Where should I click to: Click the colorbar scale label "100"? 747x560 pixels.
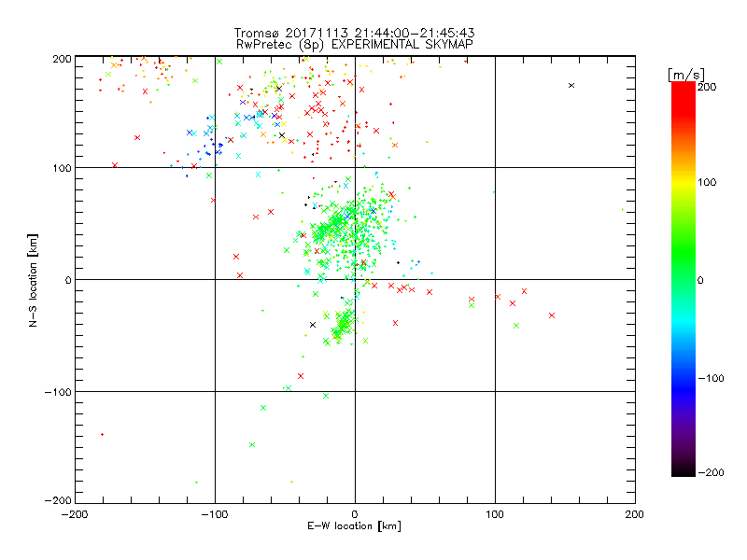(707, 182)
